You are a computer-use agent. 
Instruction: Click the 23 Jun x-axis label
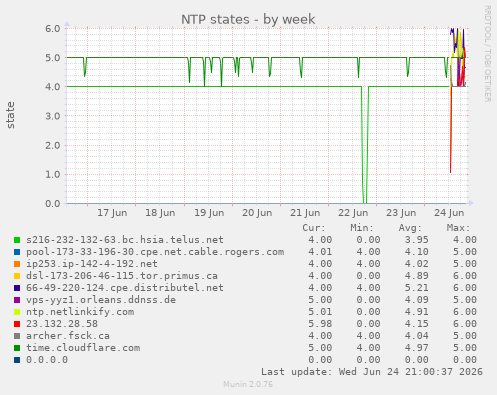401,213
